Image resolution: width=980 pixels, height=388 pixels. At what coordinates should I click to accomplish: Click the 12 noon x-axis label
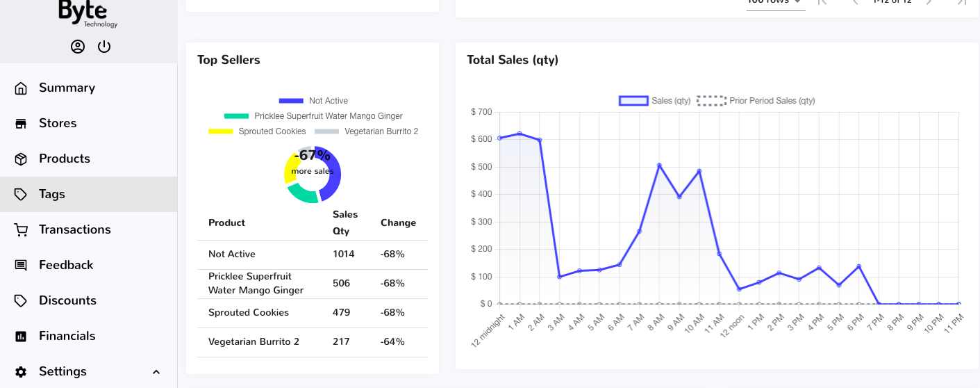731,325
